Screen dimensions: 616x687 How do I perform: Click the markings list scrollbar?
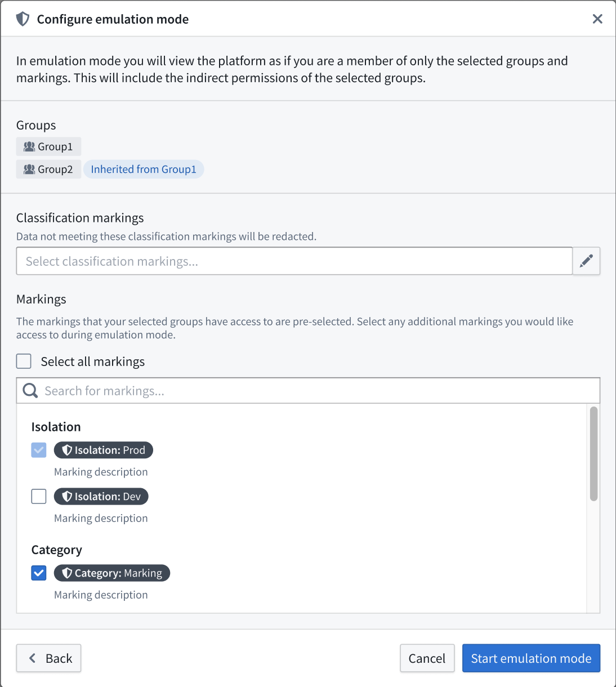(x=593, y=454)
